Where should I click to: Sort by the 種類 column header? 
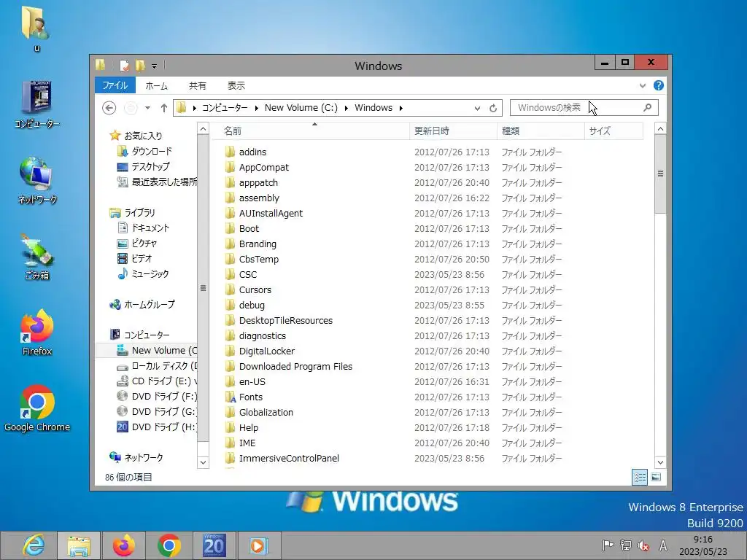(x=541, y=131)
